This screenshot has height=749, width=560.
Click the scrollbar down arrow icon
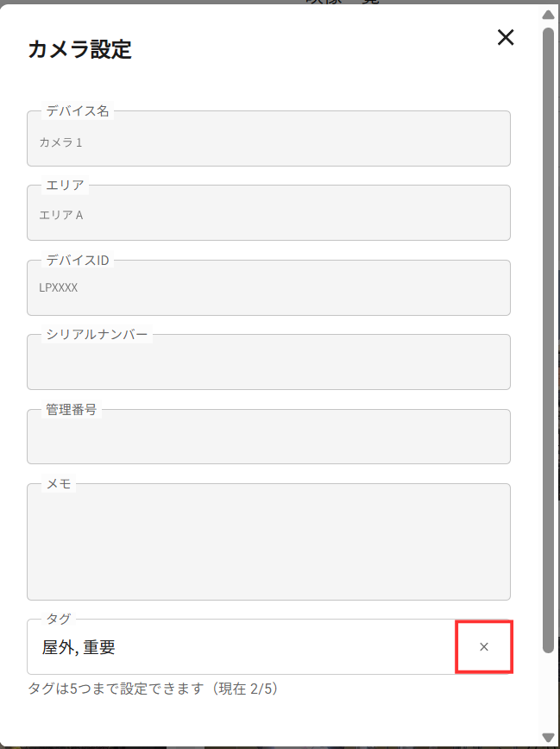548,738
